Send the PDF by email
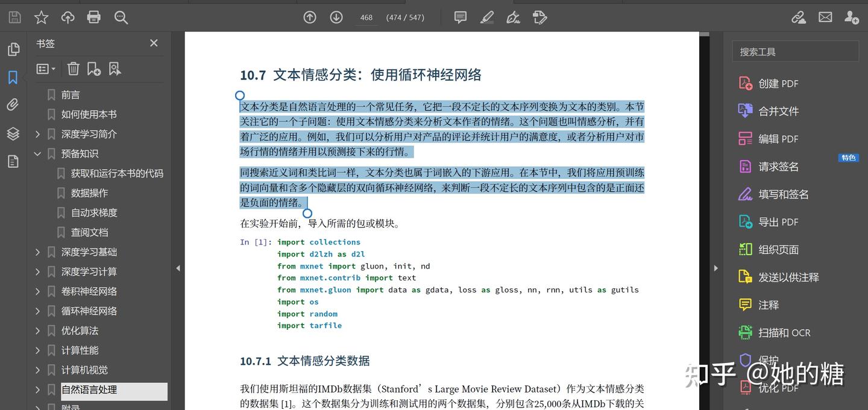Screen dimensions: 868x410 825,17
